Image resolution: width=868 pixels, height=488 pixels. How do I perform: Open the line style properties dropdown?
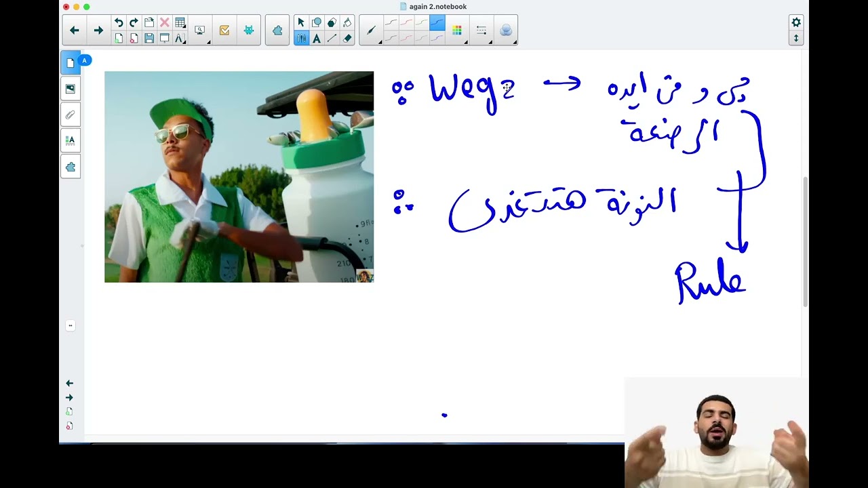(x=481, y=30)
